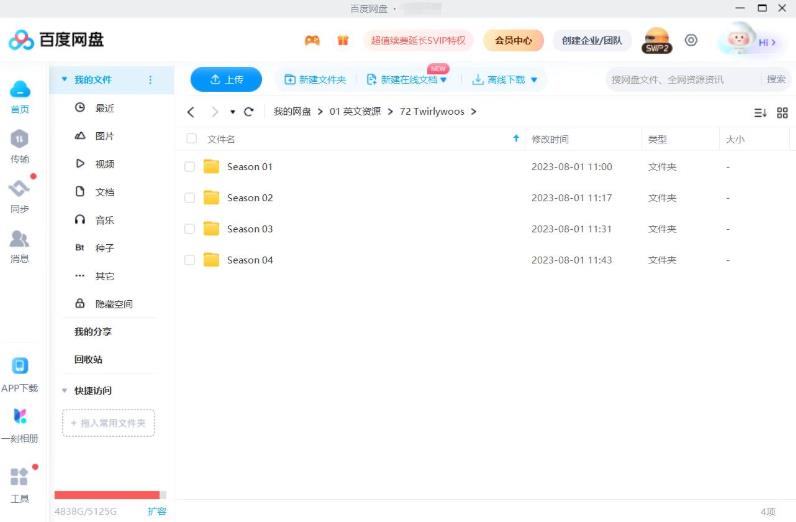The height and width of the screenshot is (522, 796).
Task: Open settings hexagon icon in header
Action: [x=691, y=40]
